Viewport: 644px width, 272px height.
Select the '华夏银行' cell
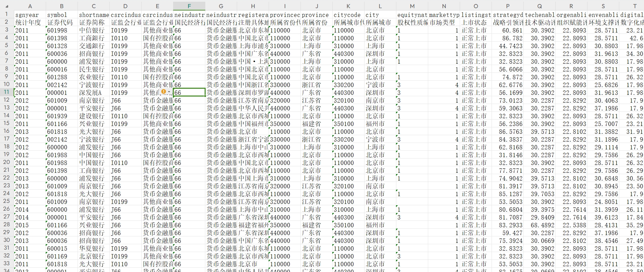tap(94, 248)
